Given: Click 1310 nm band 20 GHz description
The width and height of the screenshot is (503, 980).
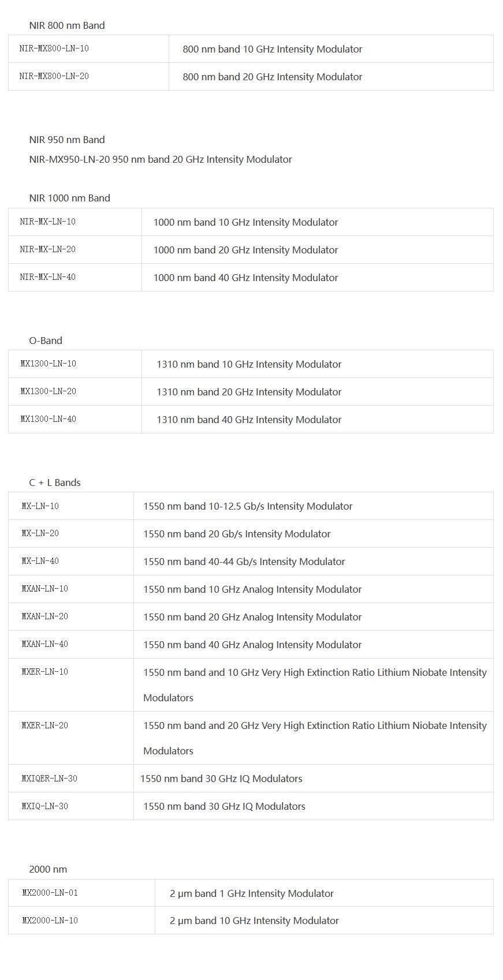Looking at the screenshot, I should pyautogui.click(x=249, y=392).
